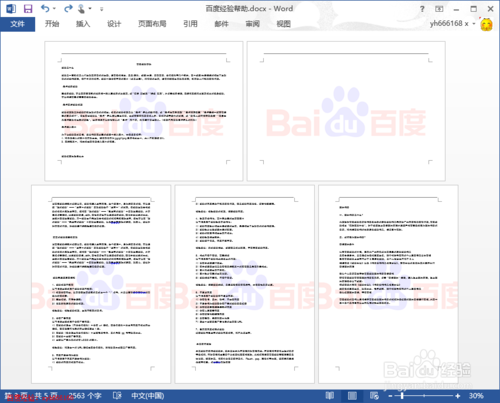Screen dimensions: 500x403
Task: Click the zoom slider handle
Action: point(402,396)
